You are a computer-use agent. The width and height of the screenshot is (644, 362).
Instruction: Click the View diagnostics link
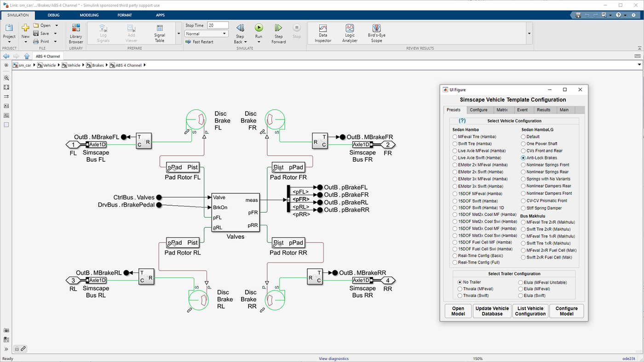333,359
